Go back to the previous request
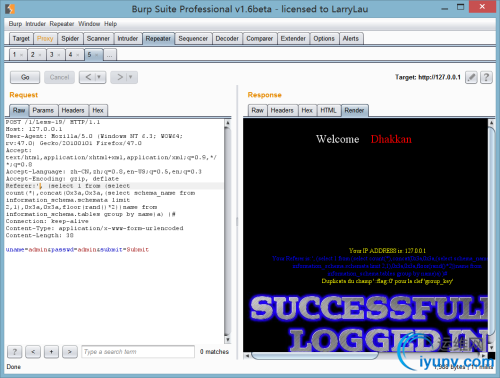 (x=88, y=77)
